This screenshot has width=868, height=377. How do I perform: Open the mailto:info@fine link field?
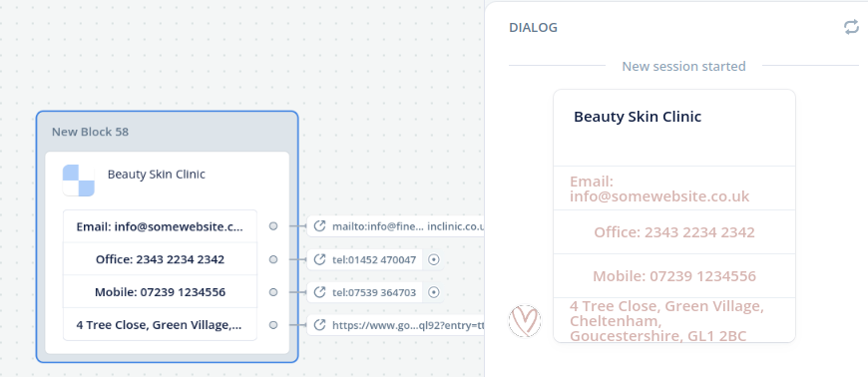pos(396,225)
